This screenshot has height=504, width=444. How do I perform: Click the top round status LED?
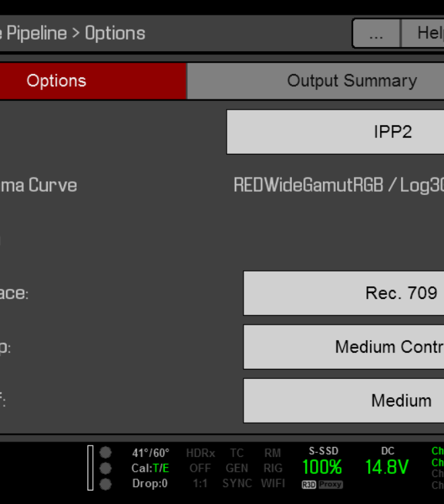pos(105,452)
